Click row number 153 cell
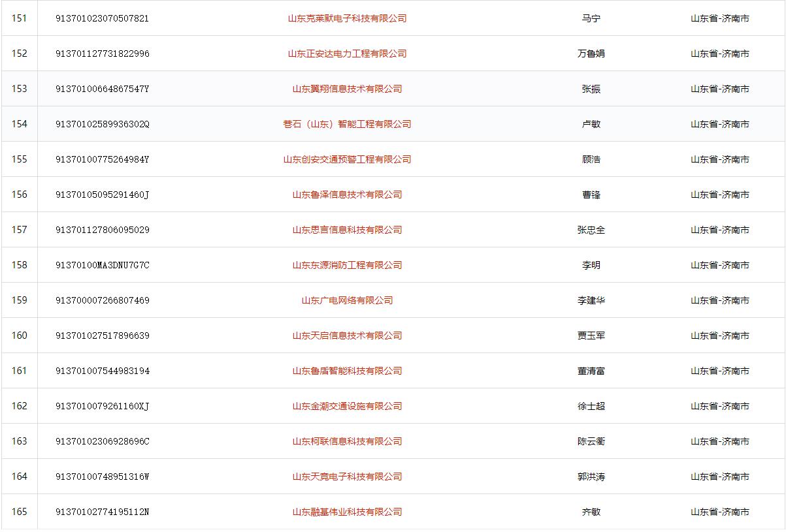The width and height of the screenshot is (786, 532). [x=20, y=89]
